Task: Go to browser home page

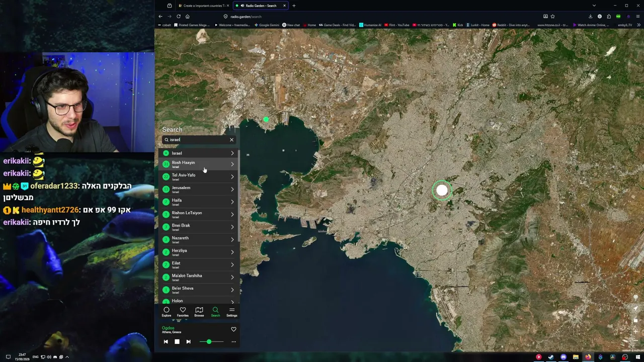Action: [x=187, y=16]
